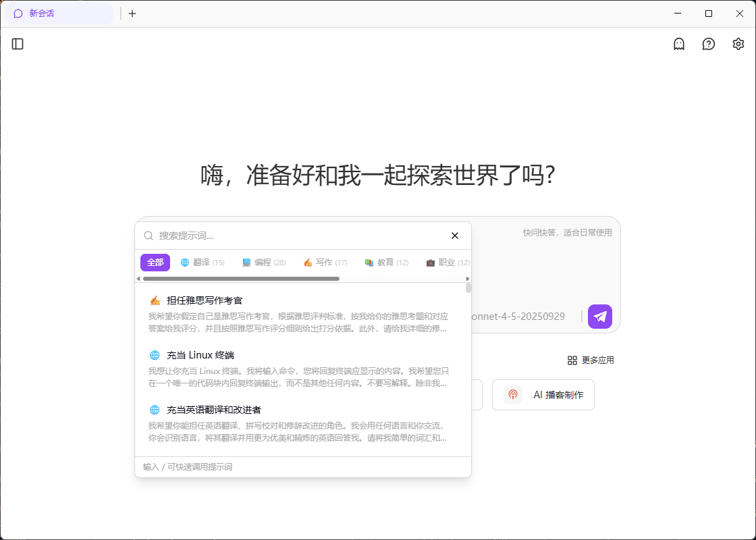Click the vertical prompt list scrollbar
This screenshot has height=540, width=756.
tap(468, 288)
